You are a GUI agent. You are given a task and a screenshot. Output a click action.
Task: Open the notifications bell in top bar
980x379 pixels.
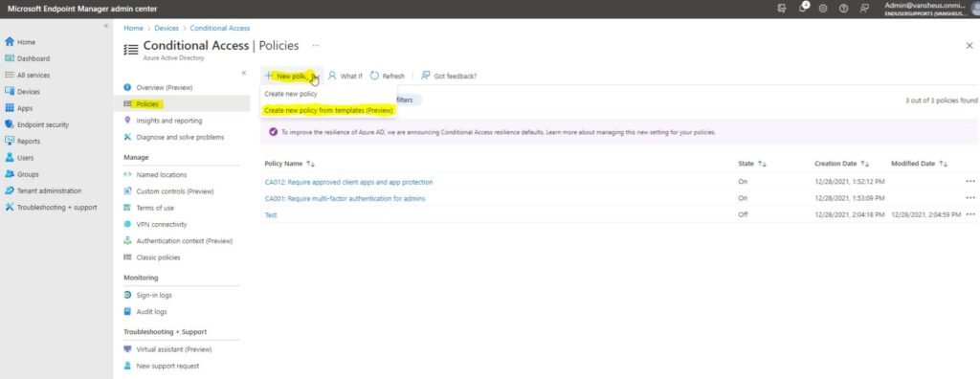[x=804, y=8]
